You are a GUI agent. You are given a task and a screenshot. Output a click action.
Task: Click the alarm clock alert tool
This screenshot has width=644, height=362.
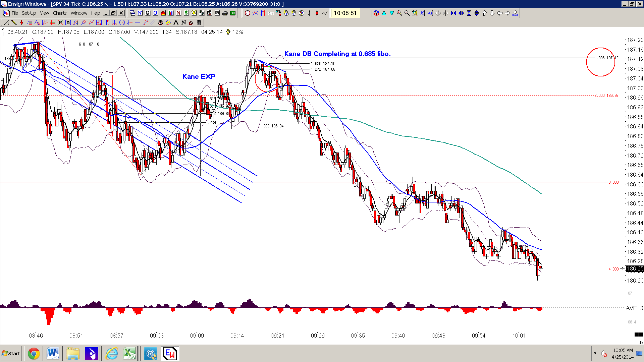pos(160,22)
